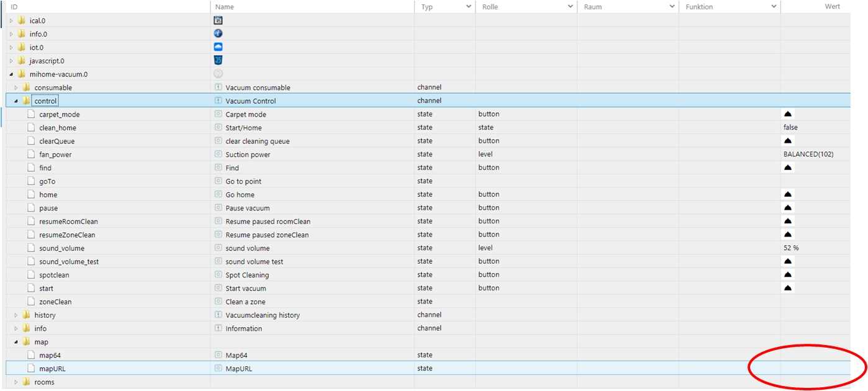Screen dimensions: 868x391
Task: Click the info.0 adapter icon
Action: tap(218, 34)
